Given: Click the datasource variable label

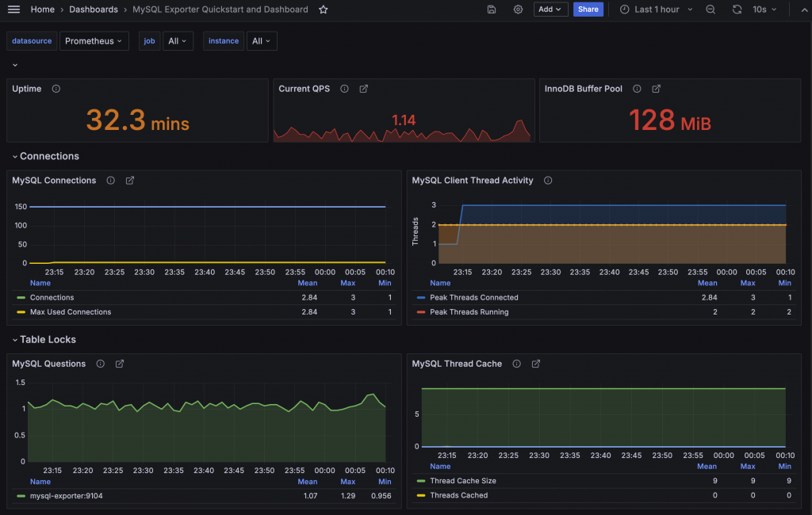Looking at the screenshot, I should 32,41.
